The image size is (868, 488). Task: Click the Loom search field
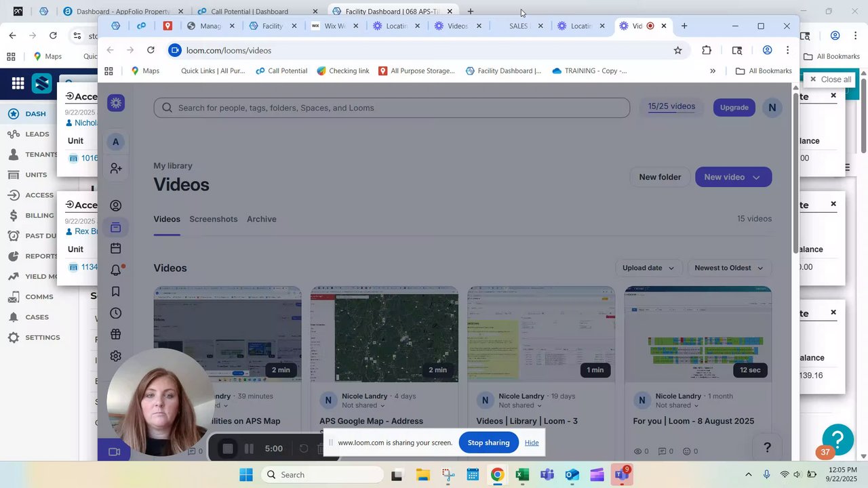[x=391, y=108]
